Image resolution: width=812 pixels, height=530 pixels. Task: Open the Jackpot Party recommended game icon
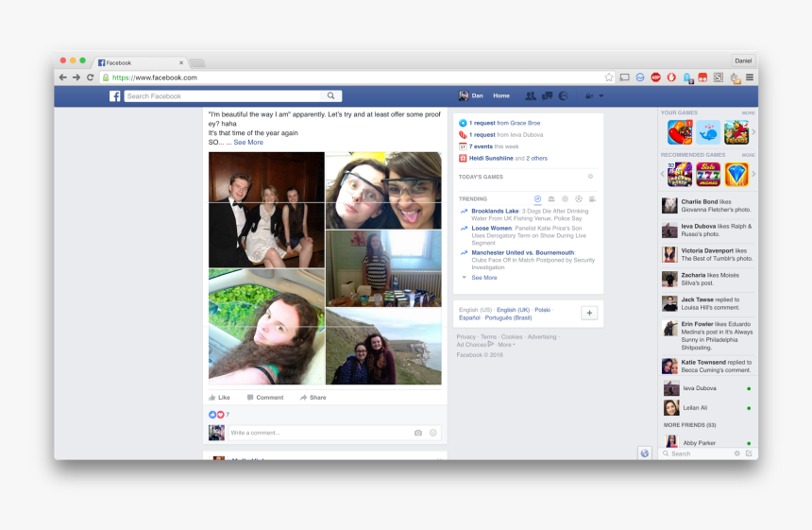point(680,174)
